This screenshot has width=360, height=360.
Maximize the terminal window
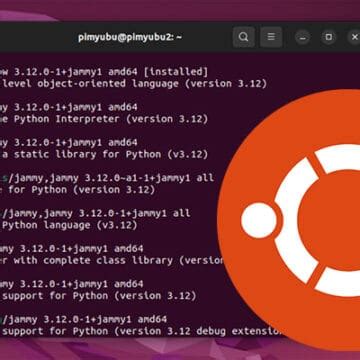[329, 37]
